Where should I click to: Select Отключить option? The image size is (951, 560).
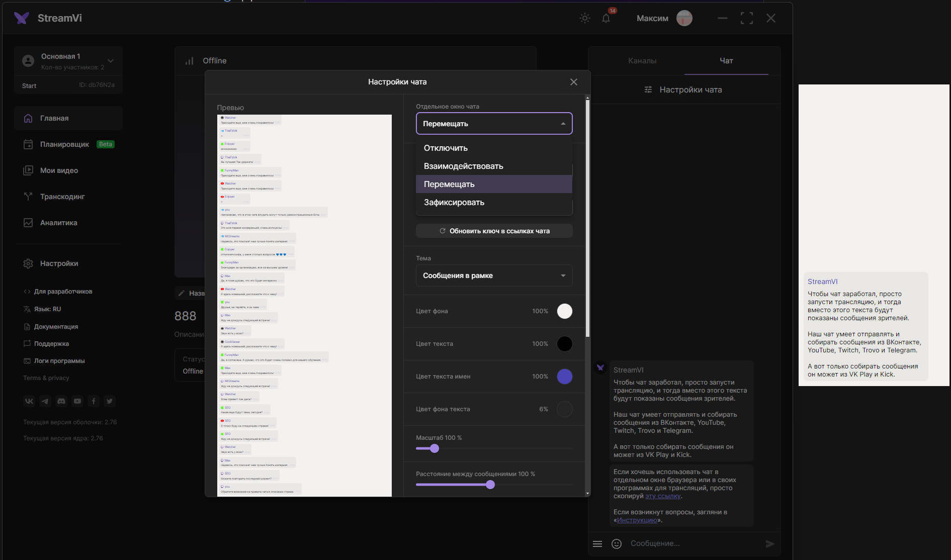[494, 148]
